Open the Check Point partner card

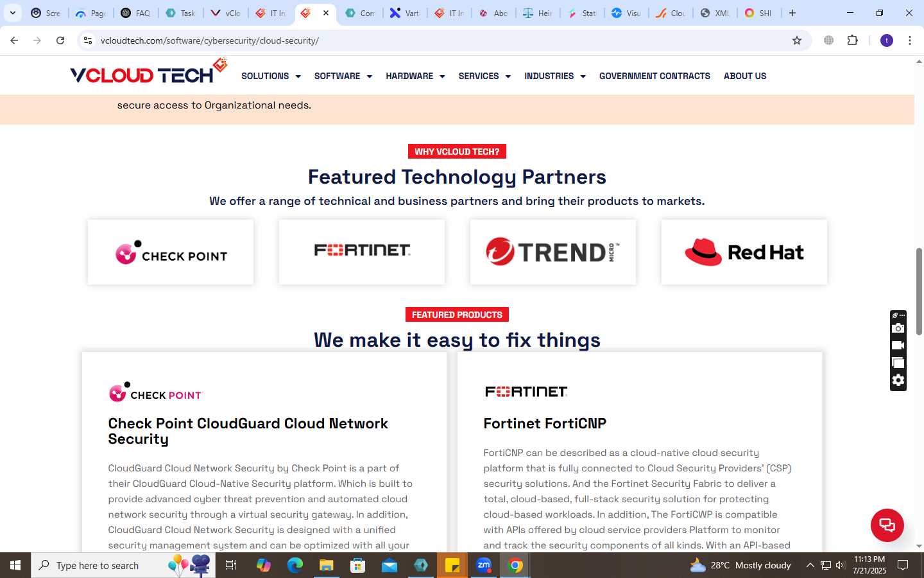click(x=171, y=252)
